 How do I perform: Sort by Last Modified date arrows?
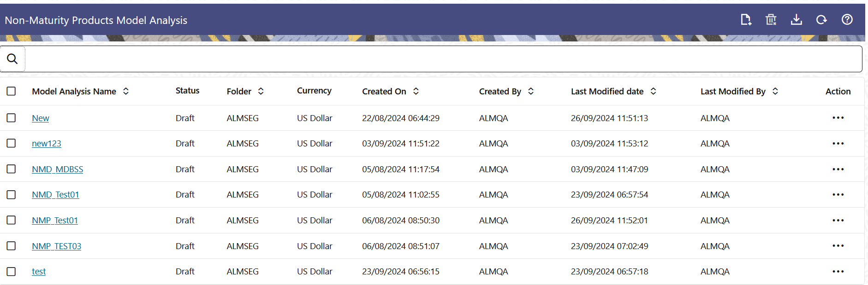(654, 91)
